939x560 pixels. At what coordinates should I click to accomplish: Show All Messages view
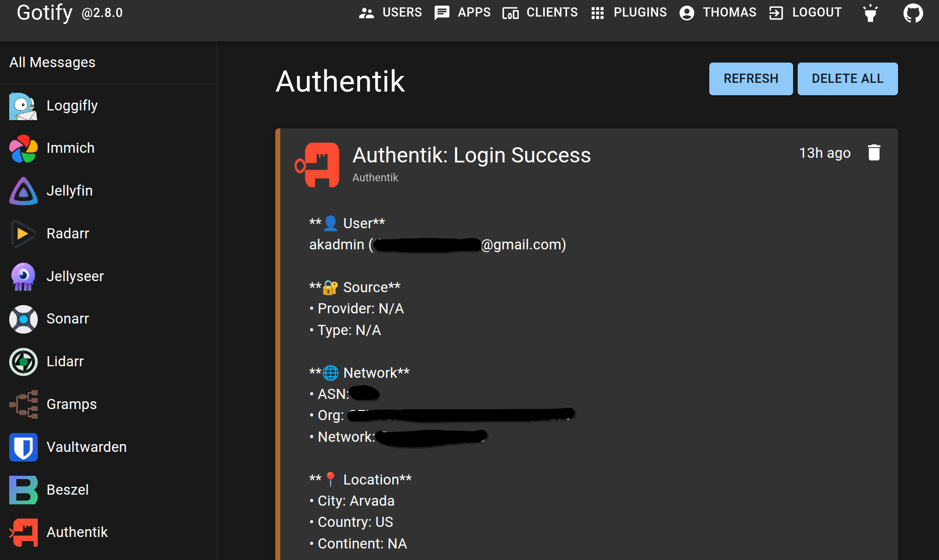tap(52, 62)
